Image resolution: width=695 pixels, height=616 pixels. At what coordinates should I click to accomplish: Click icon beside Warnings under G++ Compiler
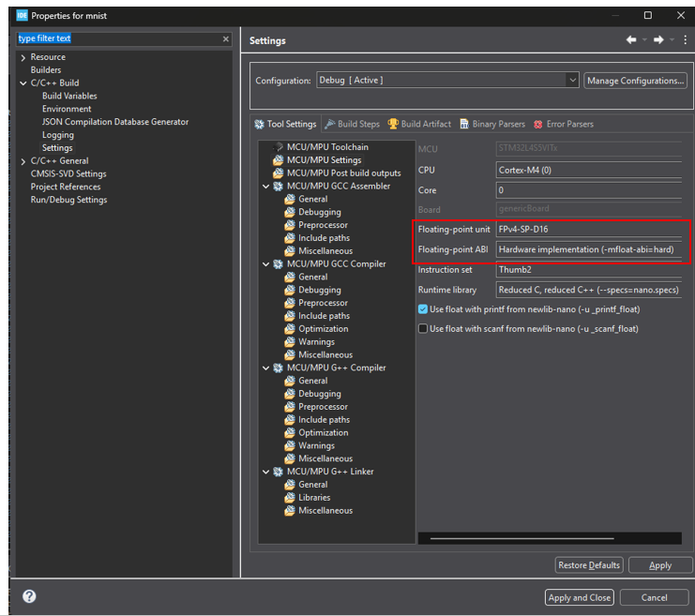[290, 445]
